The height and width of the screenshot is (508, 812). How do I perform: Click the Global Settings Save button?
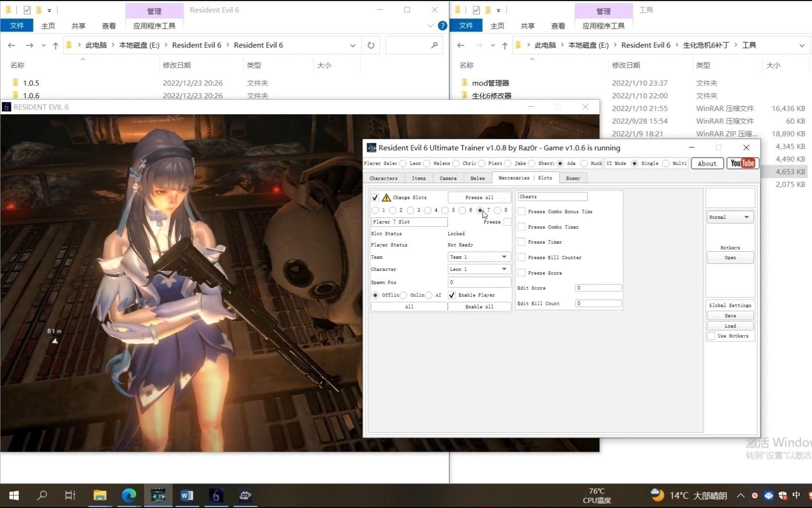(730, 316)
